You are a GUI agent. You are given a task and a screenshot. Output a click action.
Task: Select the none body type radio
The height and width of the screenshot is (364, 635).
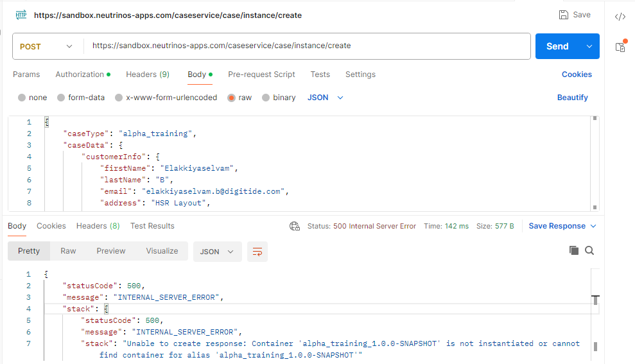coord(22,98)
